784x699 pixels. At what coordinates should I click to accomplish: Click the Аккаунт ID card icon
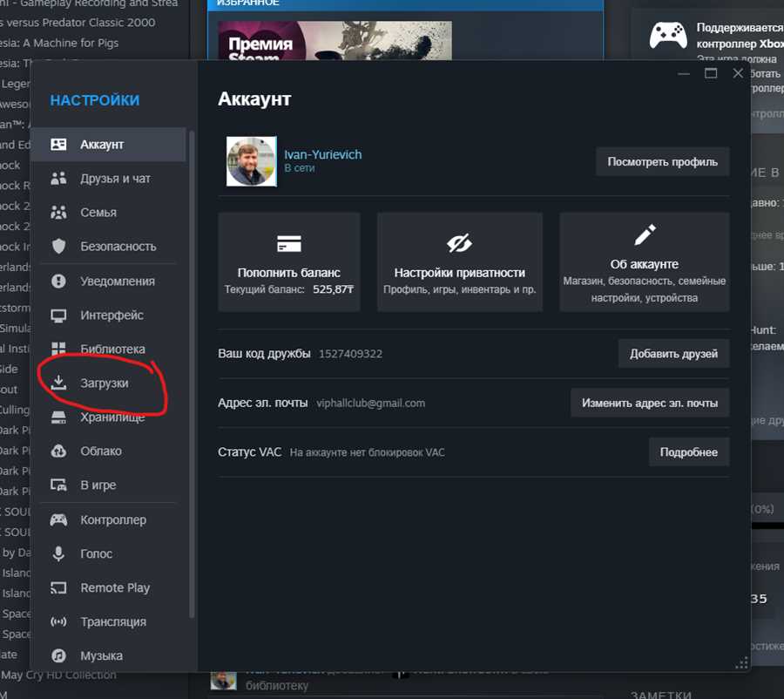pos(58,145)
